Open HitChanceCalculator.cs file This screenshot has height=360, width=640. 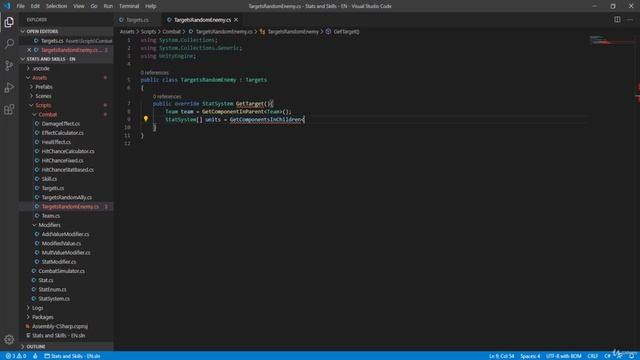point(68,151)
